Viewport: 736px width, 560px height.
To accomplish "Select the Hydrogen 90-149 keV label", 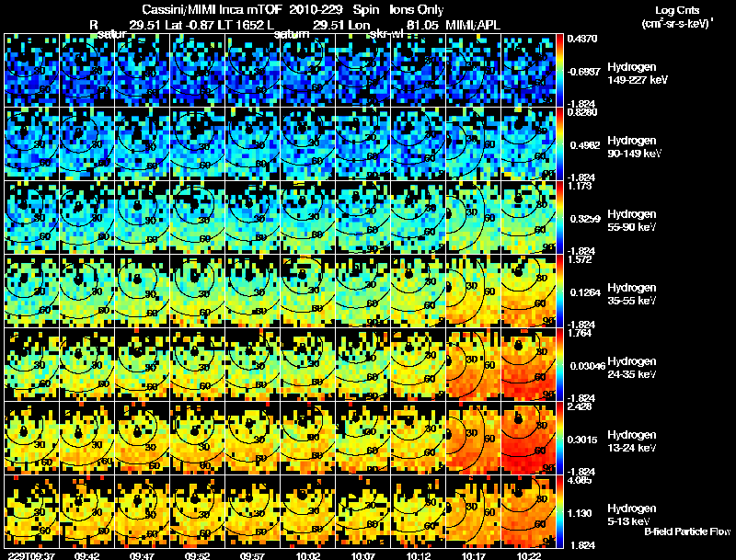I will click(635, 147).
